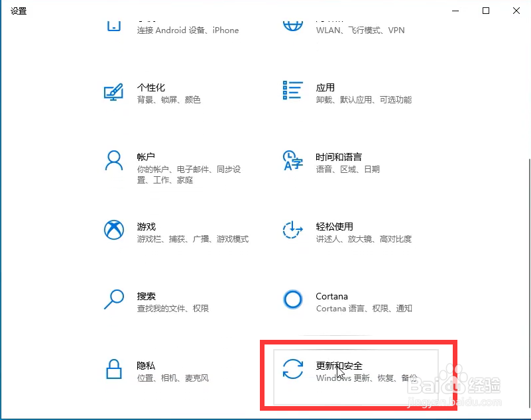Open the phone icon for Android/iPhone linking

(114, 26)
